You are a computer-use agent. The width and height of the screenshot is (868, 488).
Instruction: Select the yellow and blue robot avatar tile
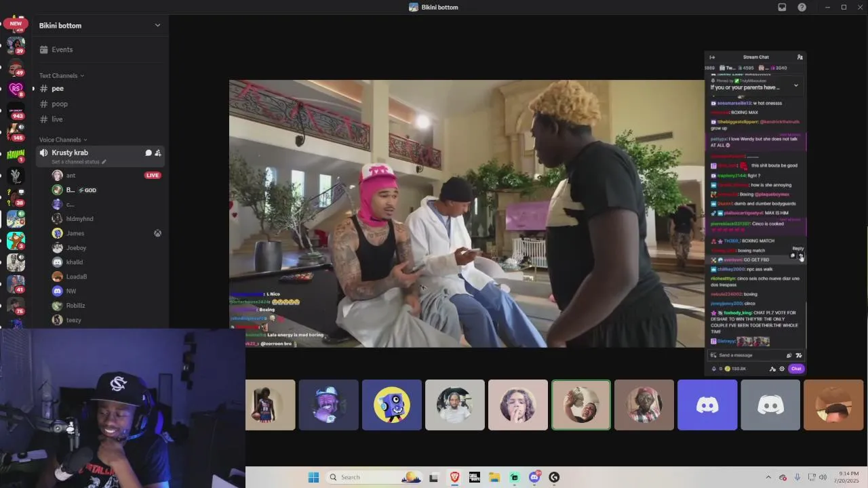tap(392, 405)
